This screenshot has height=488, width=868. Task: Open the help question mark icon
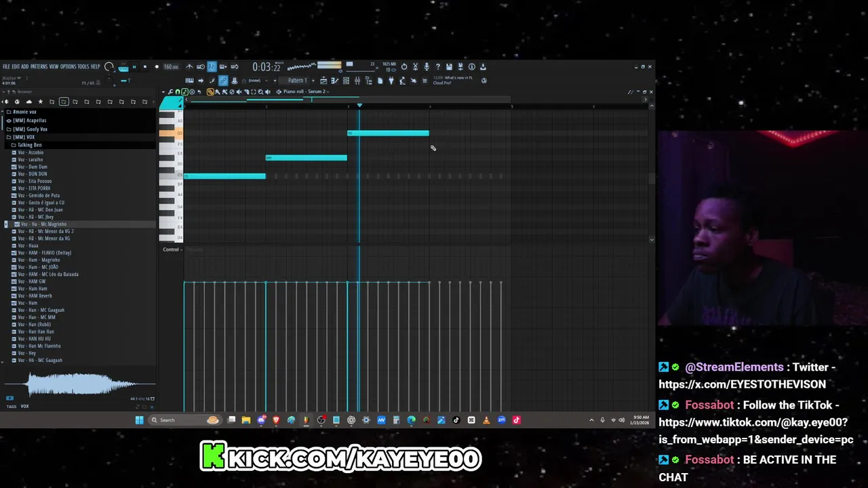tap(438, 66)
